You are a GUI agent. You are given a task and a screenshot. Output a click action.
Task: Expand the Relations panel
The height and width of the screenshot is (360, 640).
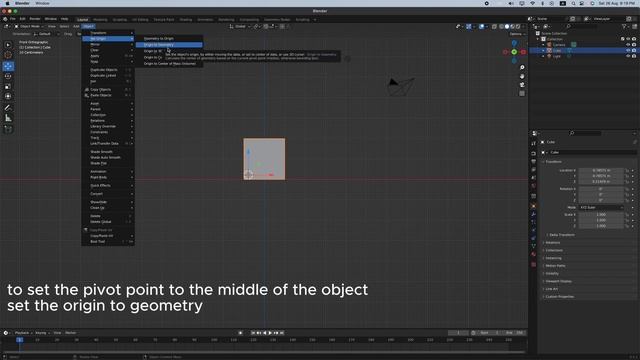[x=553, y=242]
